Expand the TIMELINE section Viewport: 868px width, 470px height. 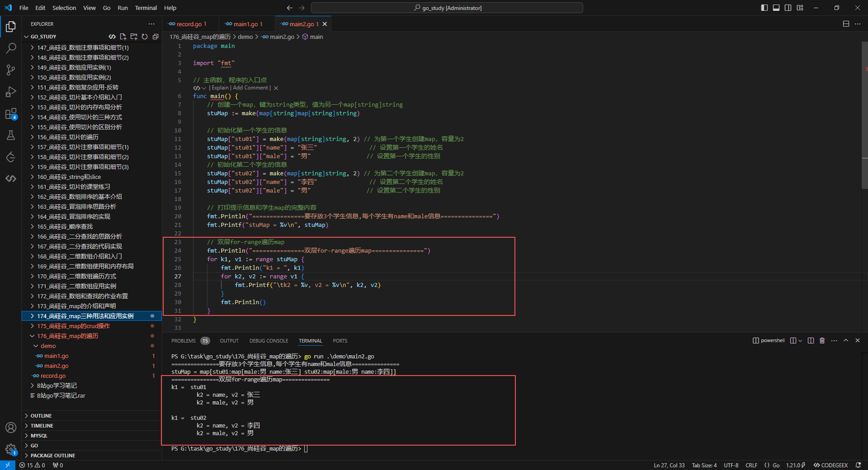click(x=92, y=426)
